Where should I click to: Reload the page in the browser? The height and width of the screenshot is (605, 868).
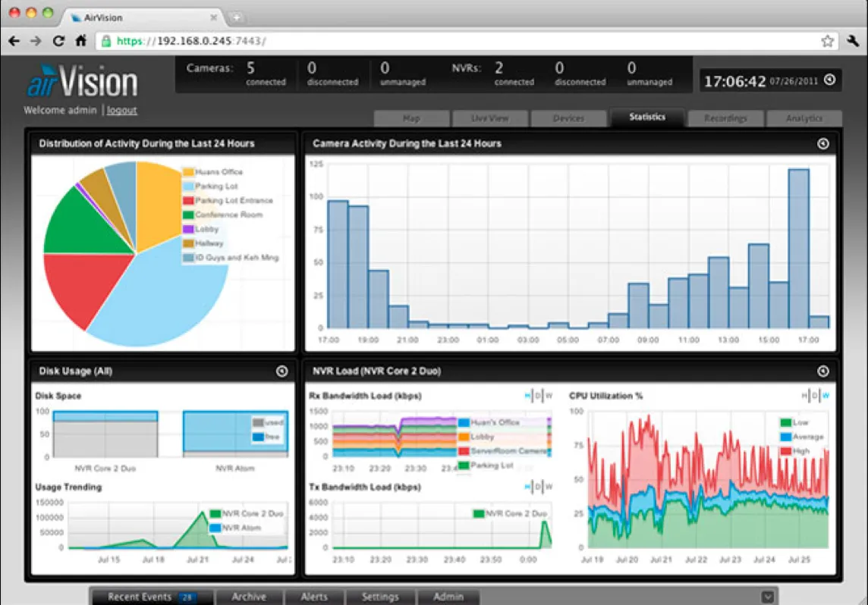(x=58, y=41)
